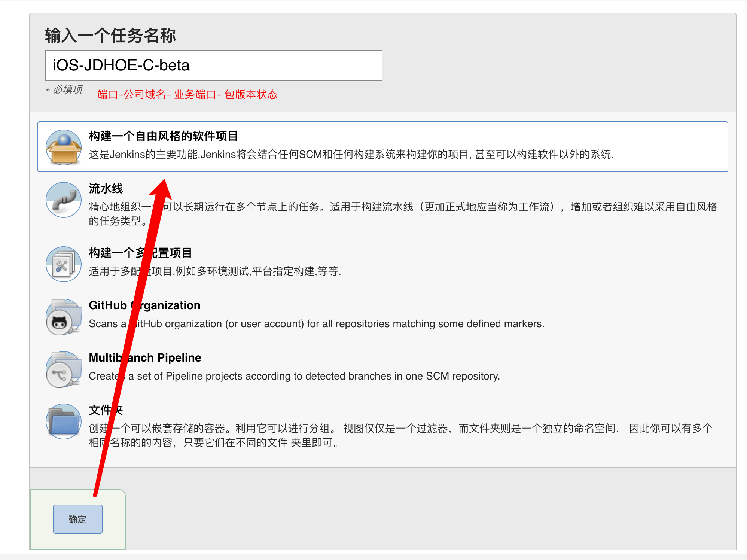Viewport: 747px width, 560px height.
Task: Click the 必填项 required hint
Action: 64,89
